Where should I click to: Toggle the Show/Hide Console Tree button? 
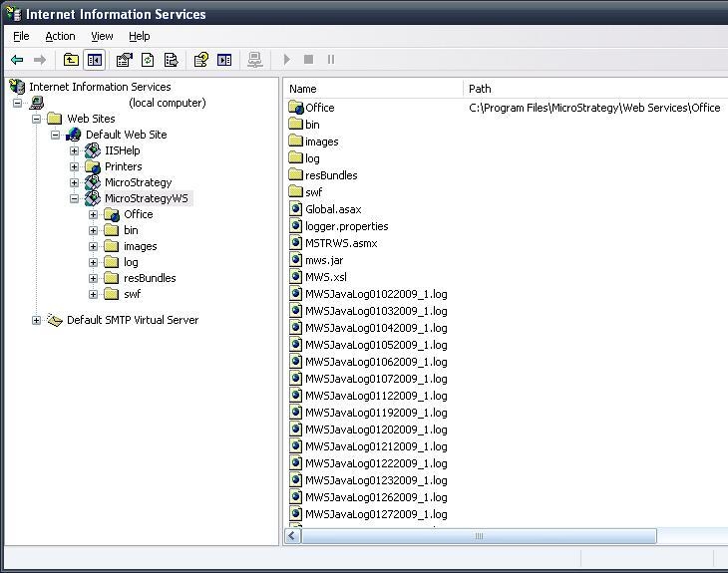[x=94, y=60]
